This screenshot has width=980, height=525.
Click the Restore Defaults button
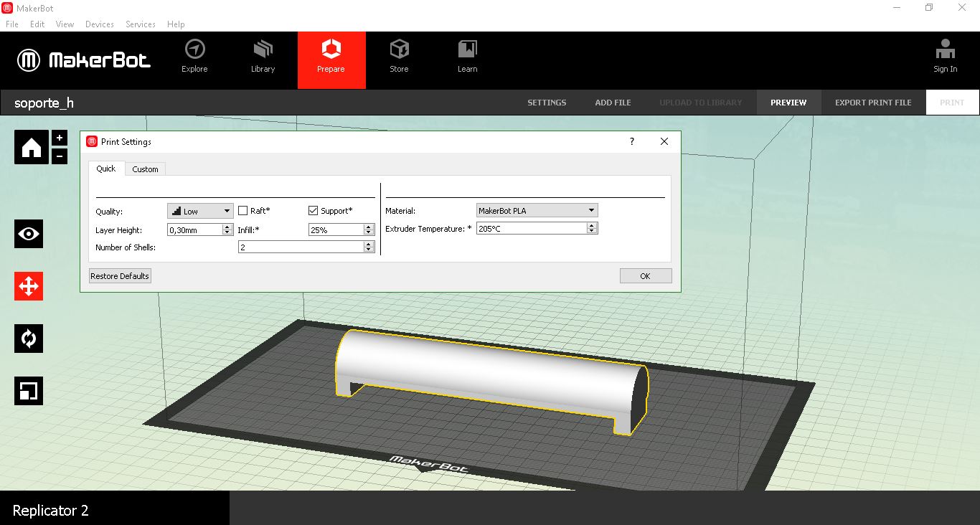(120, 276)
